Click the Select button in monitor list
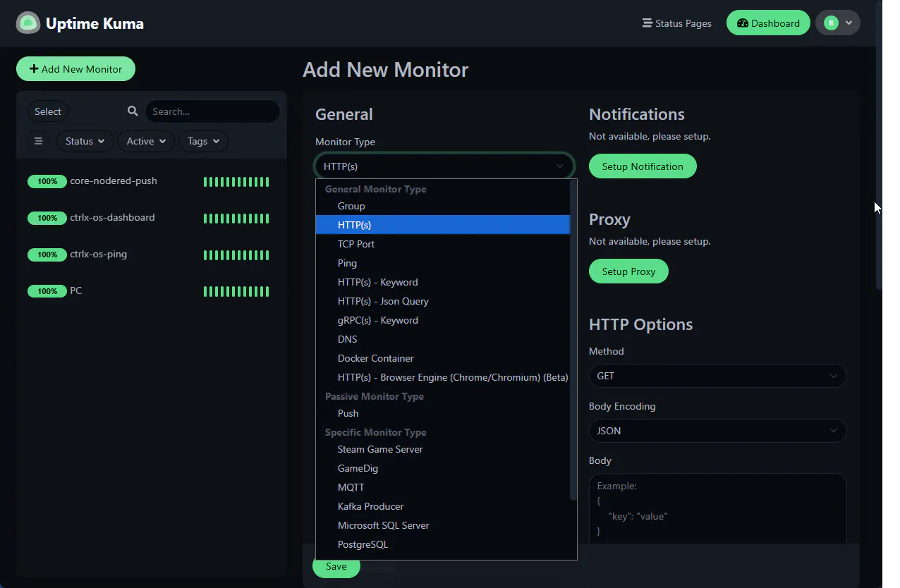 [48, 111]
